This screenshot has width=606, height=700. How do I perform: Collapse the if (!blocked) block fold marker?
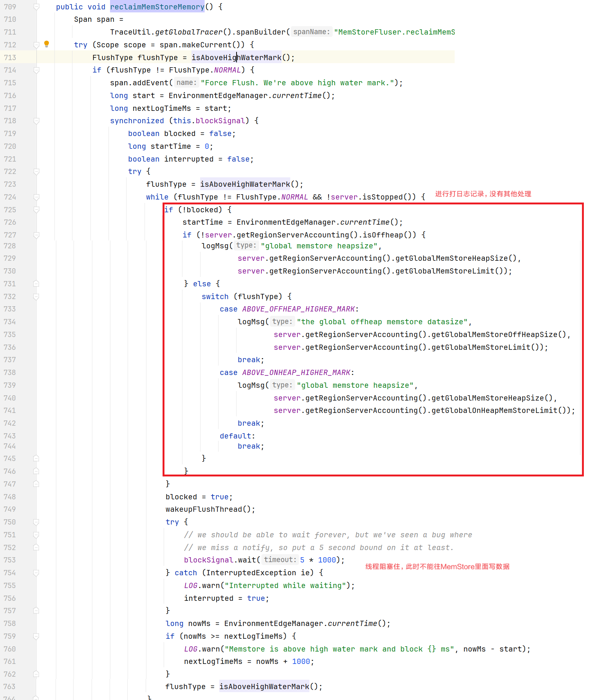36,210
